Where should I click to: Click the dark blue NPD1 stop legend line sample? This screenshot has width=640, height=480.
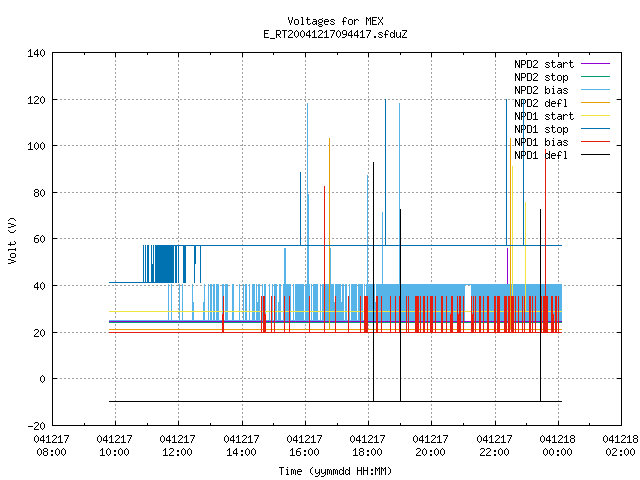595,129
